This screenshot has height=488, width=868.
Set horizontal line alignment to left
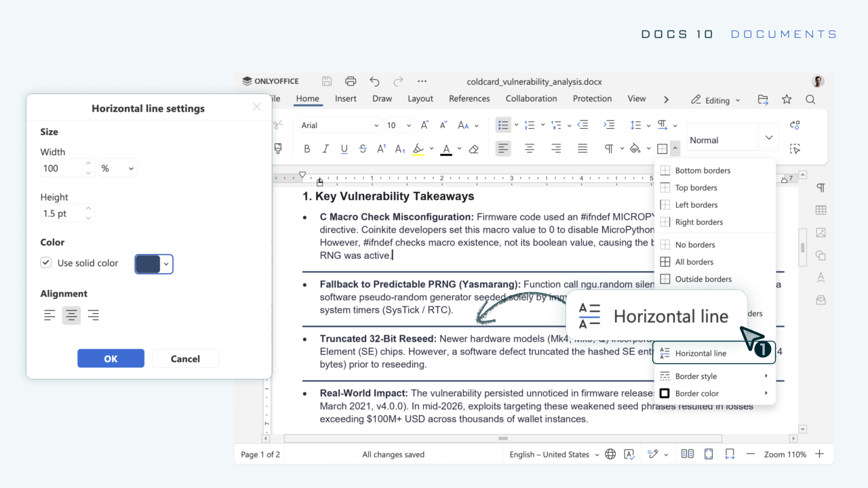(50, 315)
